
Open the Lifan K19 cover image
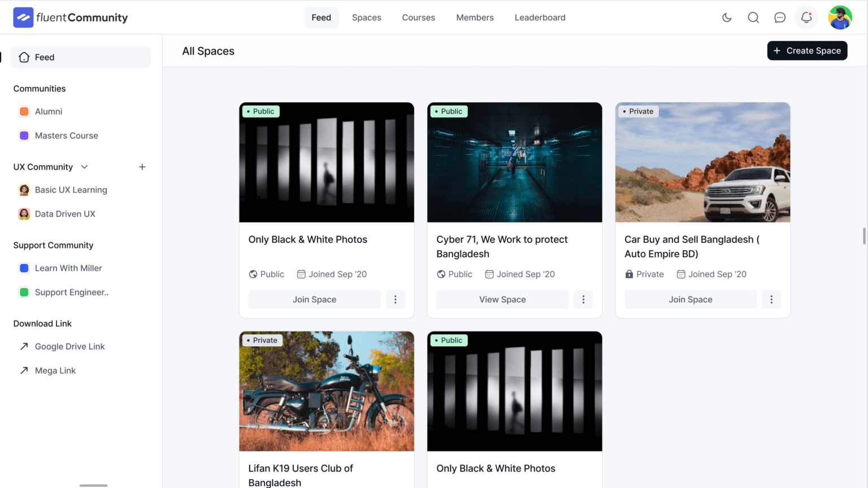(326, 391)
